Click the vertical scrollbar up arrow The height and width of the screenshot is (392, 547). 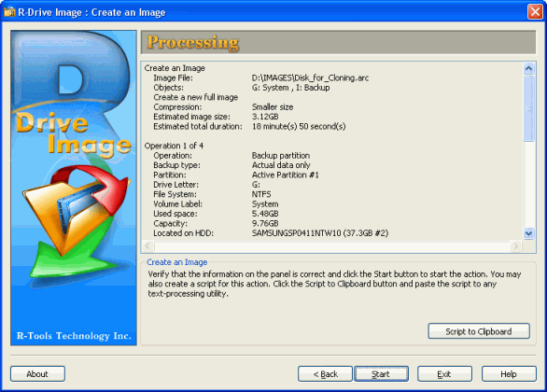pyautogui.click(x=529, y=68)
